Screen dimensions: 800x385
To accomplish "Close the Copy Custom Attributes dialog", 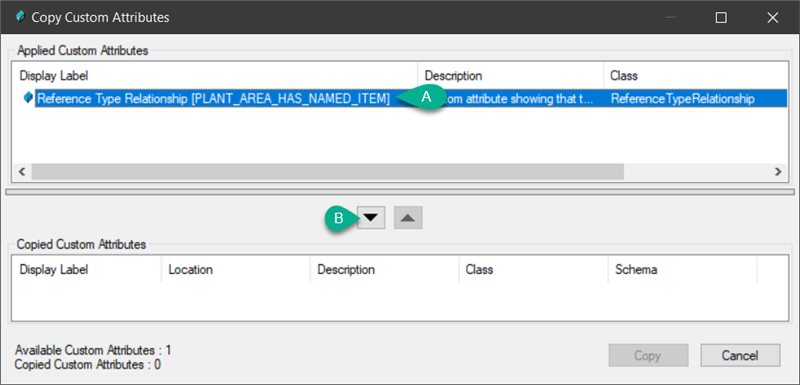I will [772, 17].
